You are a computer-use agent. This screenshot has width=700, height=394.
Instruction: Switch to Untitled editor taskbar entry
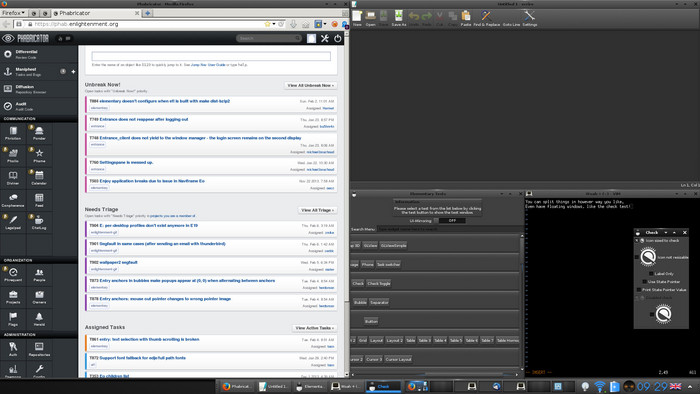[274, 386]
